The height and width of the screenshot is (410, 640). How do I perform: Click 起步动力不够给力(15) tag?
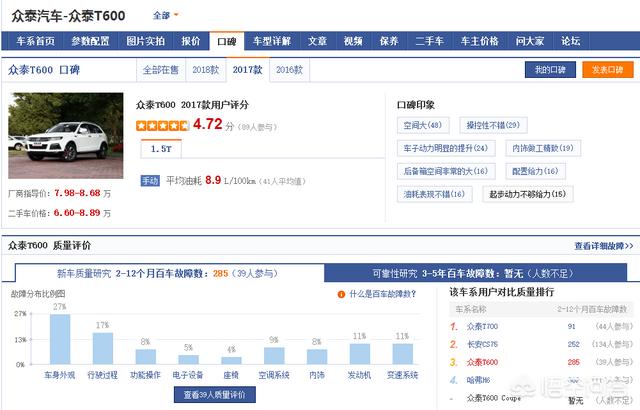point(527,194)
